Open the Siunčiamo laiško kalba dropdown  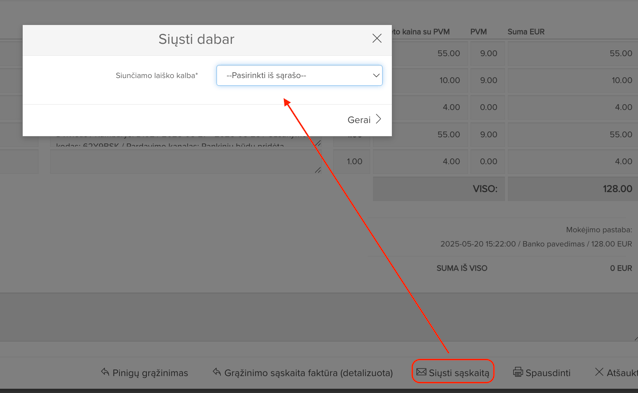click(x=299, y=75)
